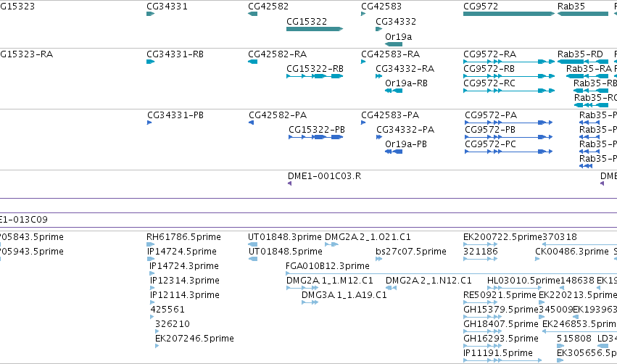This screenshot has height=364, width=617.
Task: Click the CG42583-PA protein label
Action: [390, 115]
